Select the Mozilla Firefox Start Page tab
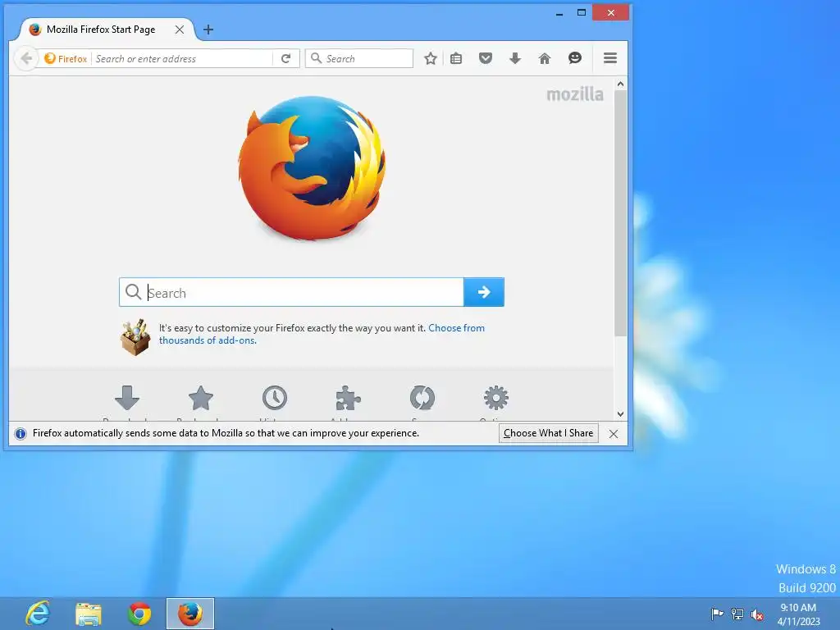This screenshot has height=630, width=840. pyautogui.click(x=107, y=30)
